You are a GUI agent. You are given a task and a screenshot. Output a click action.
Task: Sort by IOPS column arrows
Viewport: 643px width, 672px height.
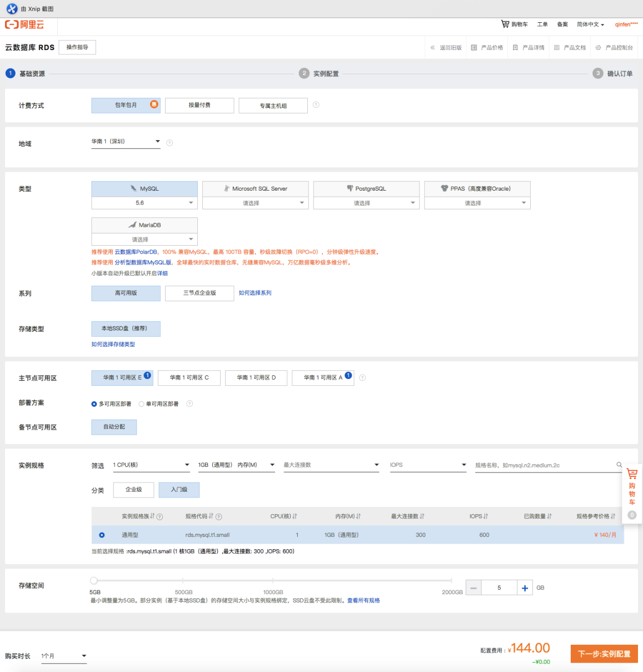point(486,516)
